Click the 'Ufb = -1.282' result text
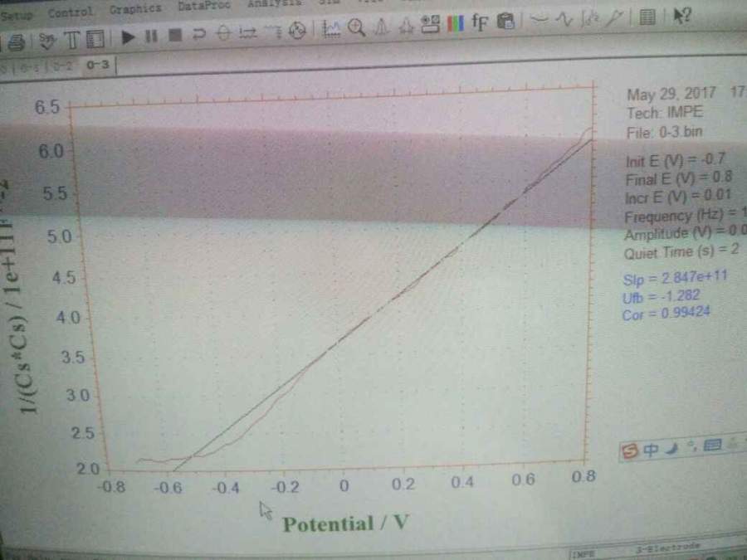Viewport: 747px width, 560px height. click(x=661, y=296)
